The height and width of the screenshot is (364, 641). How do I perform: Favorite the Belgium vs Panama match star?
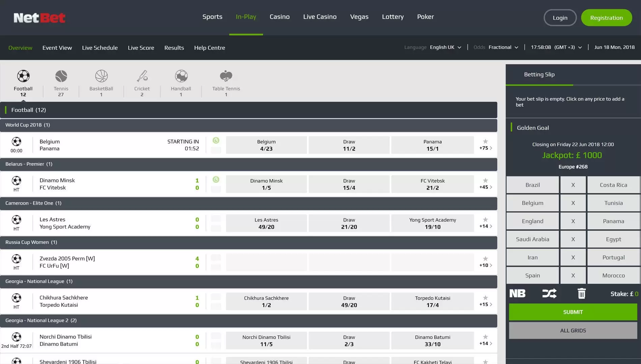coord(485,141)
